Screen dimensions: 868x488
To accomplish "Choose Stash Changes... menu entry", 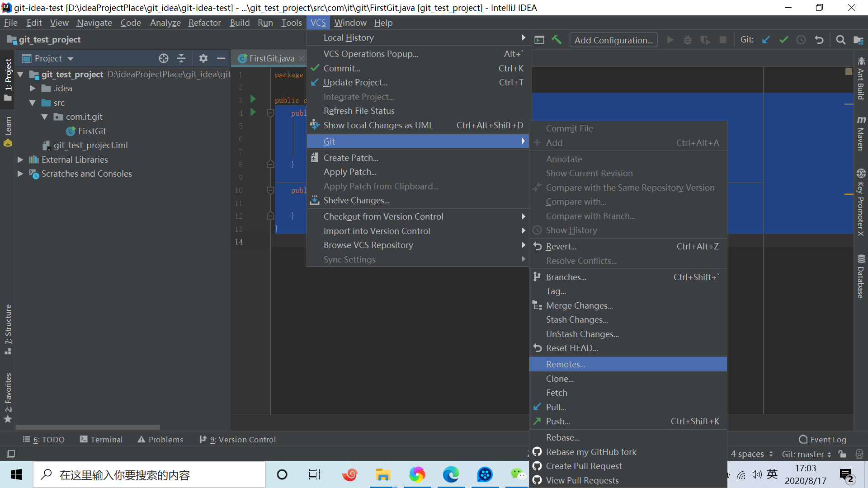I will pyautogui.click(x=628, y=319).
